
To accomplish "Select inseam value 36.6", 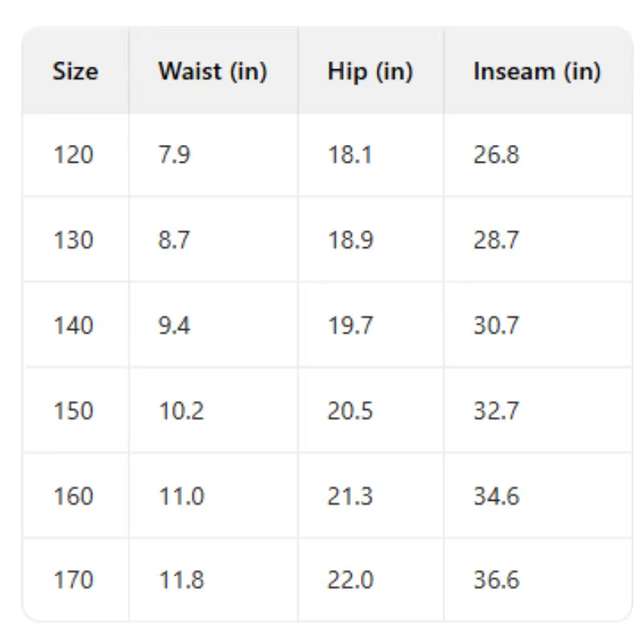I will tap(497, 580).
